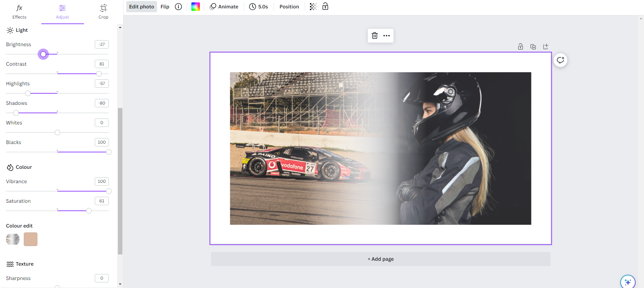Screen dimensions: 644x288
Task: Click the lock icon in top toolbar
Action: point(325,6)
